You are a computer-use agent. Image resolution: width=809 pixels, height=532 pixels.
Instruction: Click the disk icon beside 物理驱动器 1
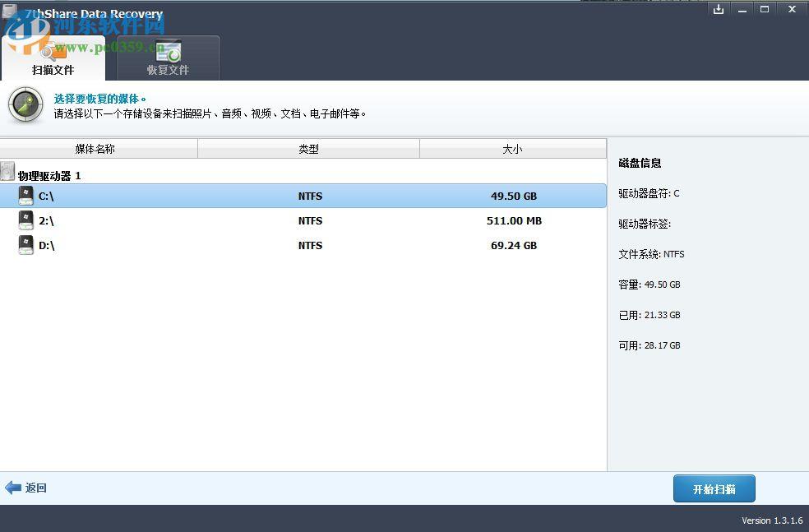pyautogui.click(x=8, y=170)
